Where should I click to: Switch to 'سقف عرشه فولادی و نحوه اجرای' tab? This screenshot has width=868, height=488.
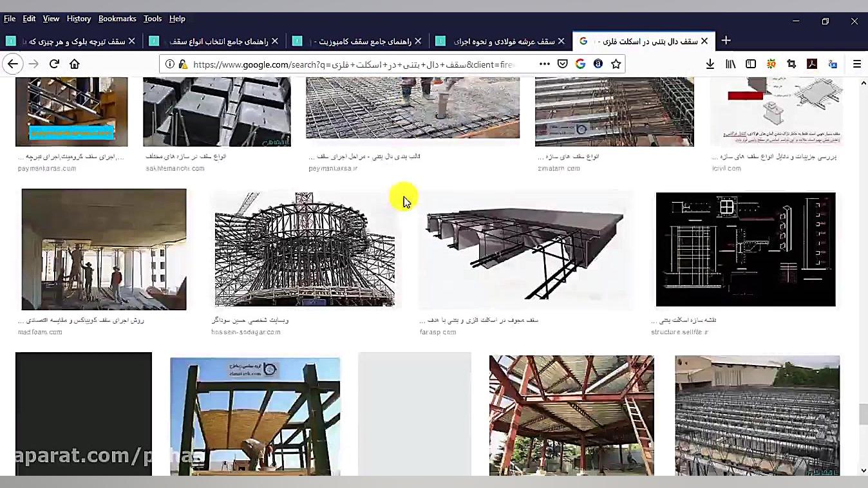click(500, 41)
